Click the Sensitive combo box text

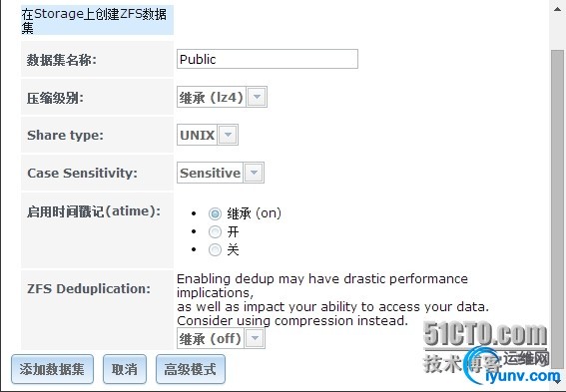click(x=210, y=173)
